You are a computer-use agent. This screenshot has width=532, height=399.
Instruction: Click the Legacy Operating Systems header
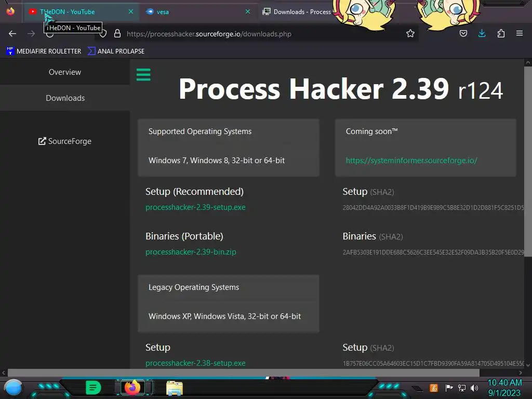(x=194, y=287)
